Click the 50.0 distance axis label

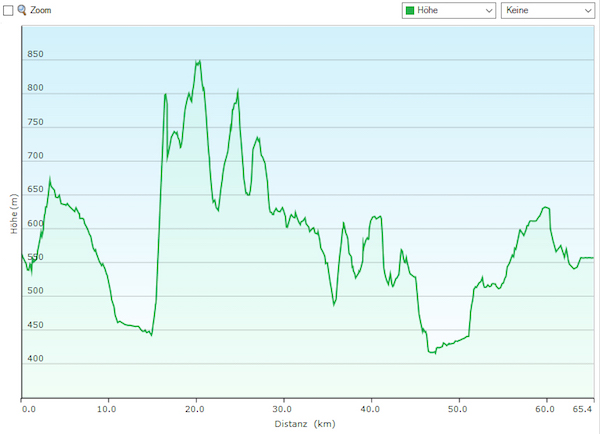click(x=458, y=409)
